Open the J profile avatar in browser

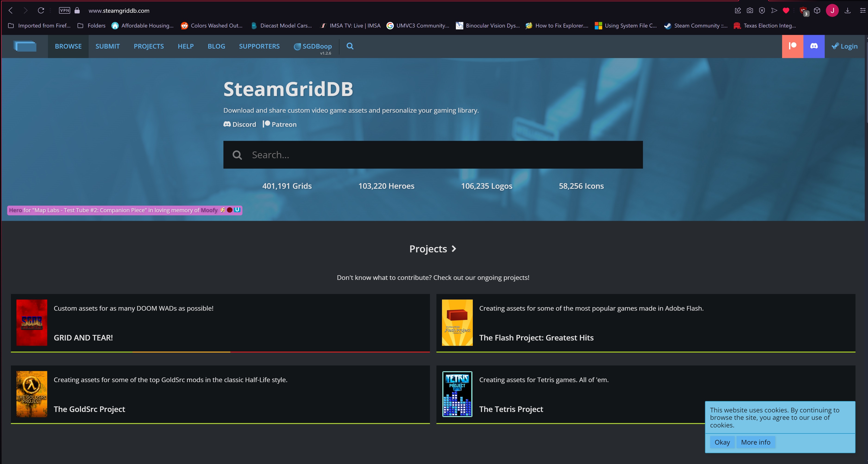(x=832, y=10)
